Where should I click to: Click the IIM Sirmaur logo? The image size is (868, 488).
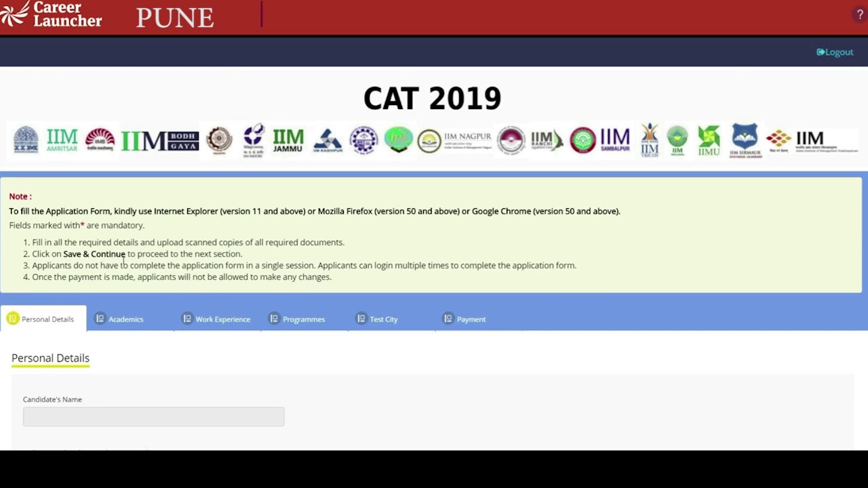(745, 140)
